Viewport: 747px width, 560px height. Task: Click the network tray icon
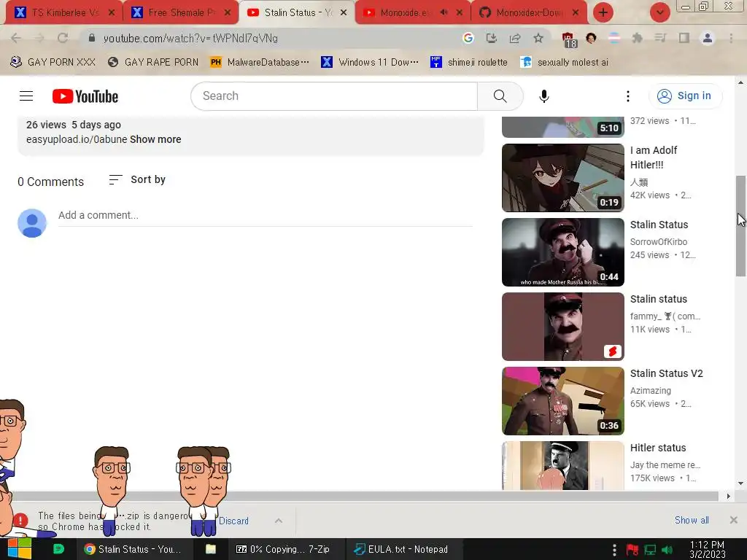pos(650,550)
